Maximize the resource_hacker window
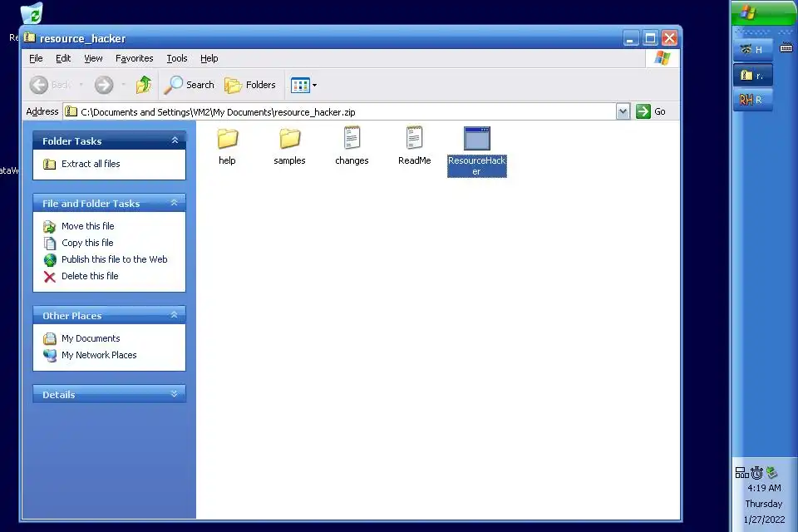The image size is (798, 532). 650,38
